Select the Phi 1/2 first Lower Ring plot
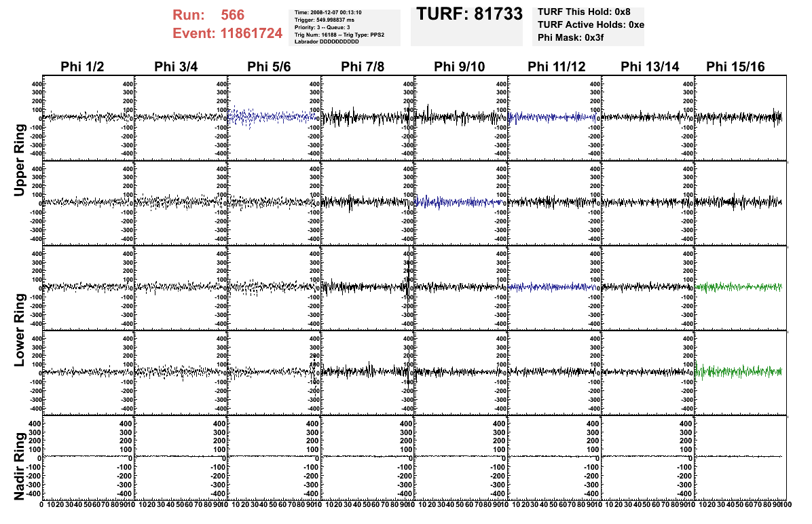Image resolution: width=812 pixels, height=524 pixels. (x=88, y=287)
